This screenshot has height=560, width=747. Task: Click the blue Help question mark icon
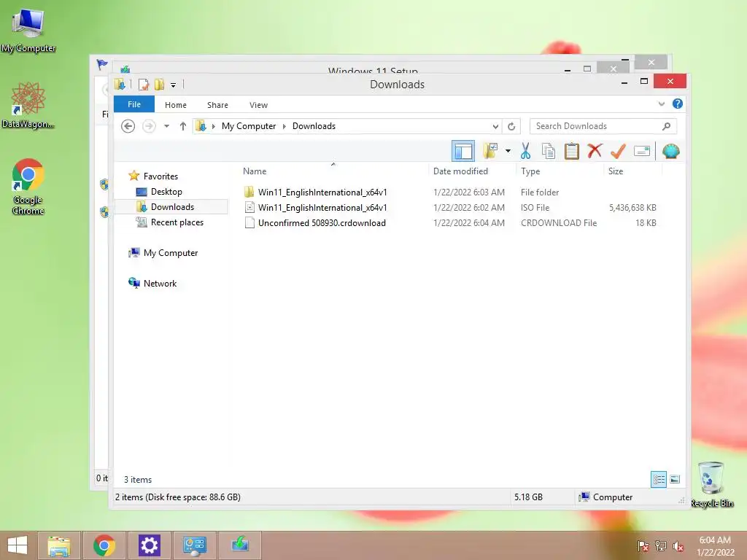tap(678, 104)
